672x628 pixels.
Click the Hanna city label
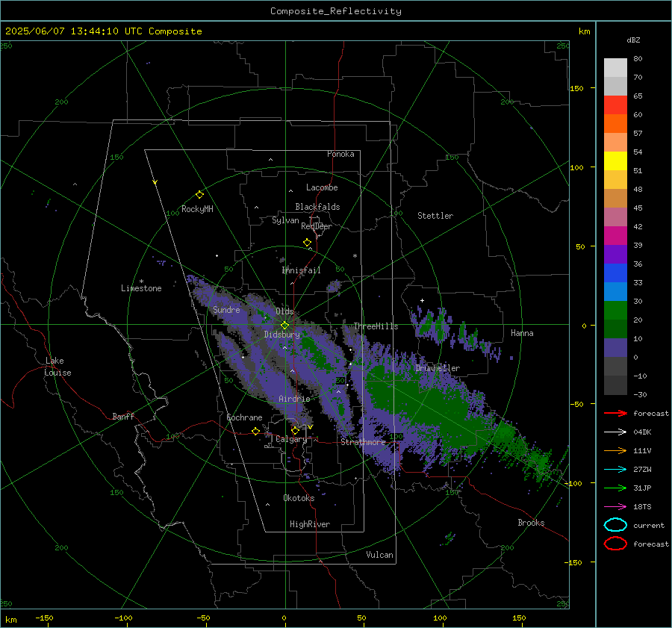point(522,333)
